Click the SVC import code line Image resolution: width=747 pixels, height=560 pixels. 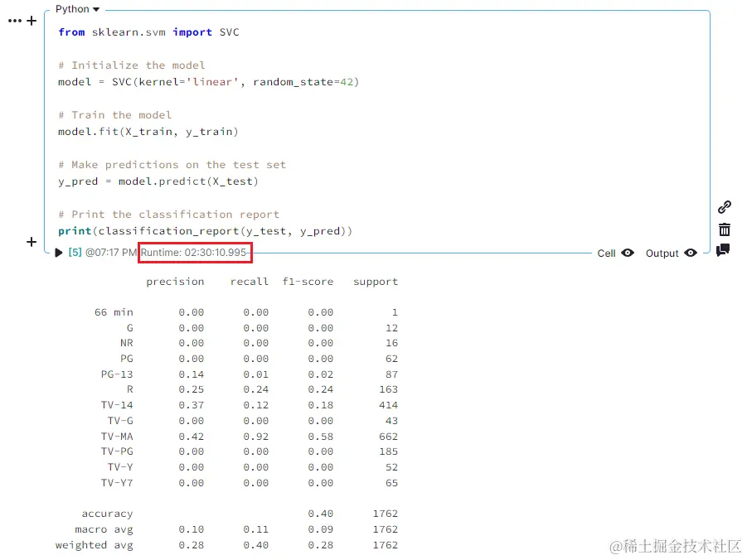[148, 32]
